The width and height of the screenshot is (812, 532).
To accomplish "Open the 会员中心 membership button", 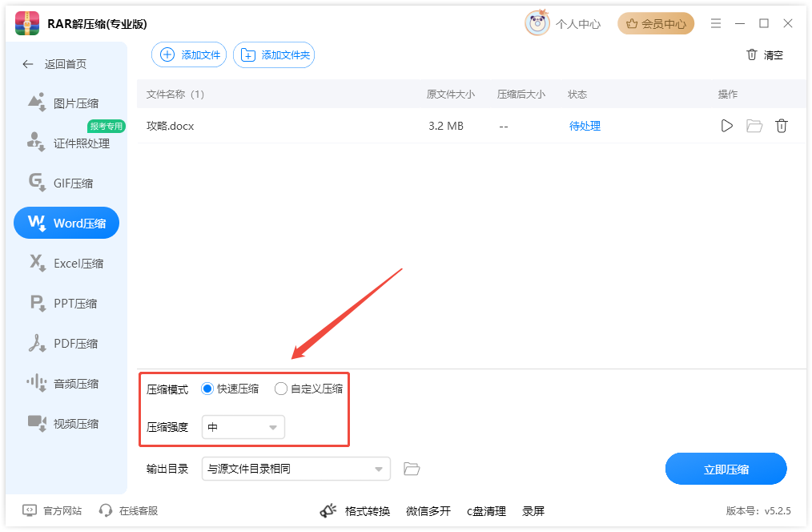I will click(656, 23).
